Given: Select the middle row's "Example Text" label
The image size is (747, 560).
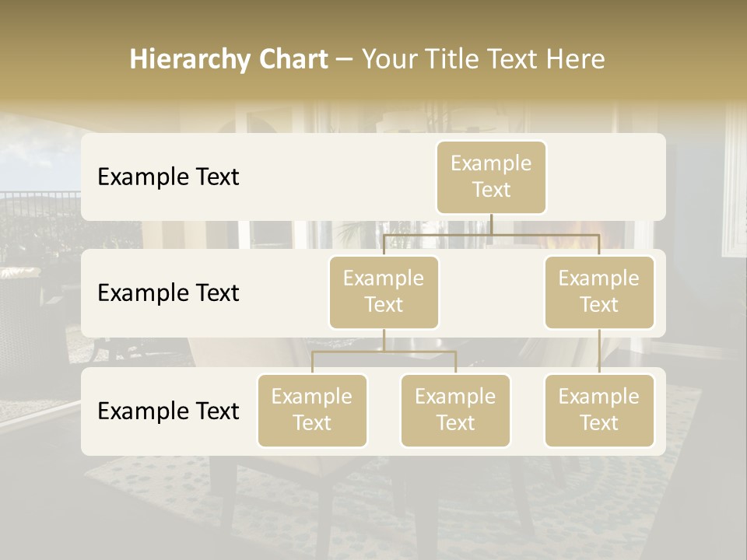Looking at the screenshot, I should click(x=168, y=292).
